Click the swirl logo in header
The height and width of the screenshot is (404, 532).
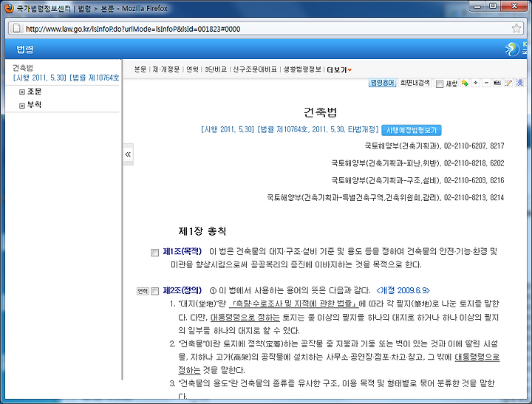(x=511, y=49)
